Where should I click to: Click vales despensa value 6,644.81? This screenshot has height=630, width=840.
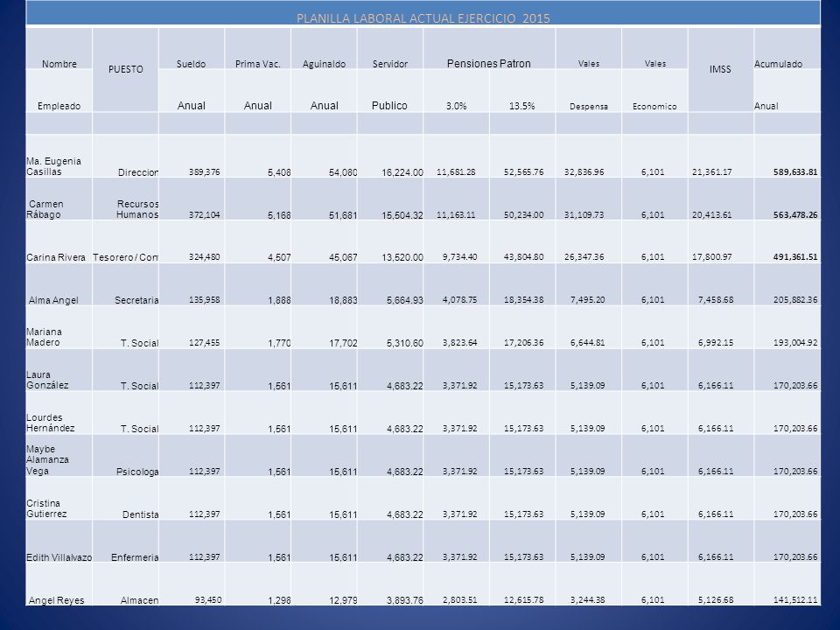tap(588, 343)
